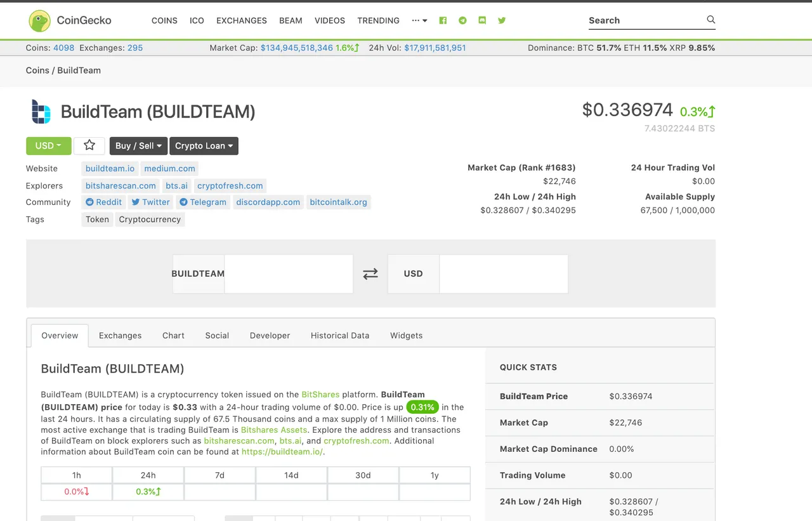The width and height of the screenshot is (812, 521).
Task: Open the Facebook icon in header
Action: pyautogui.click(x=443, y=20)
